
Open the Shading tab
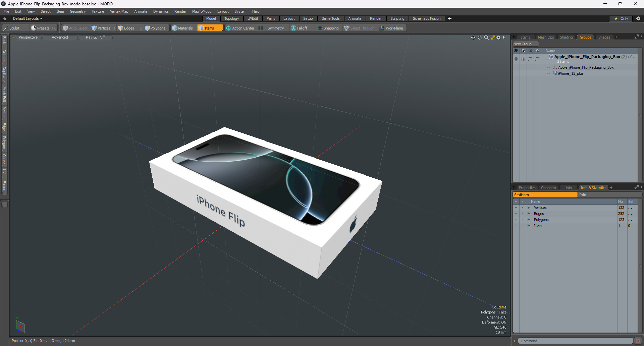click(x=566, y=37)
